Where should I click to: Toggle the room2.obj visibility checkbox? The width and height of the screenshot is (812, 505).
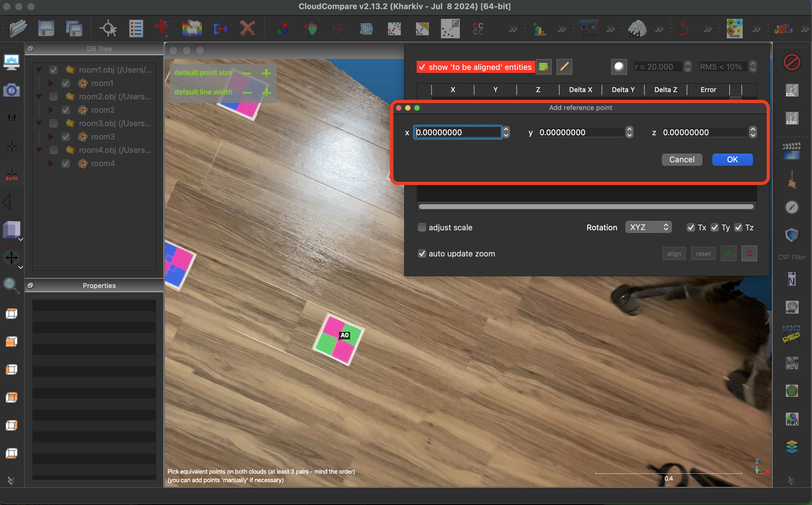(54, 97)
